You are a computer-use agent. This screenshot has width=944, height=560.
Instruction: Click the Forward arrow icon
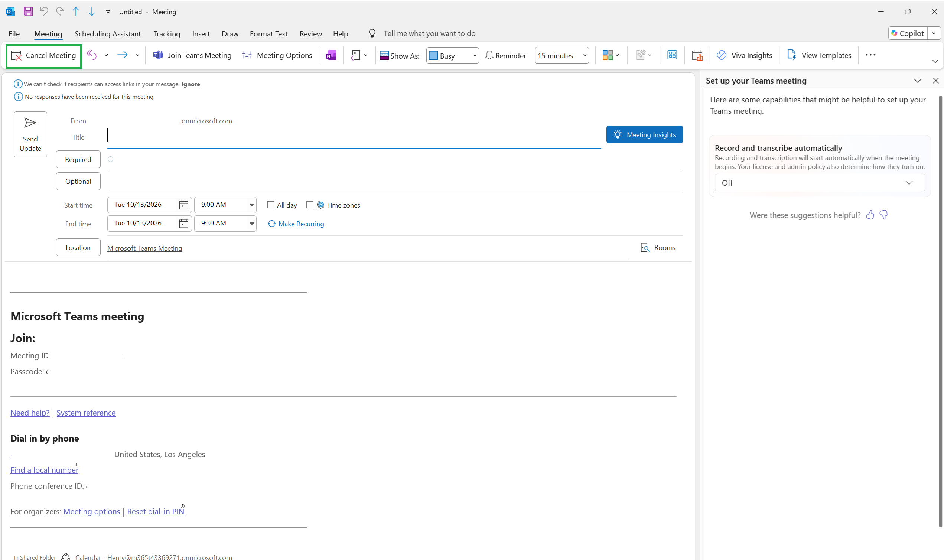(x=122, y=55)
